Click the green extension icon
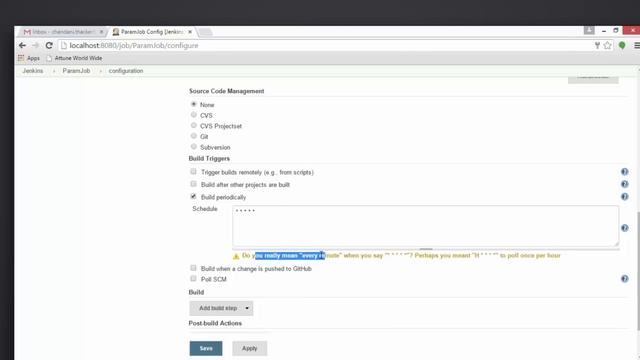 622,45
